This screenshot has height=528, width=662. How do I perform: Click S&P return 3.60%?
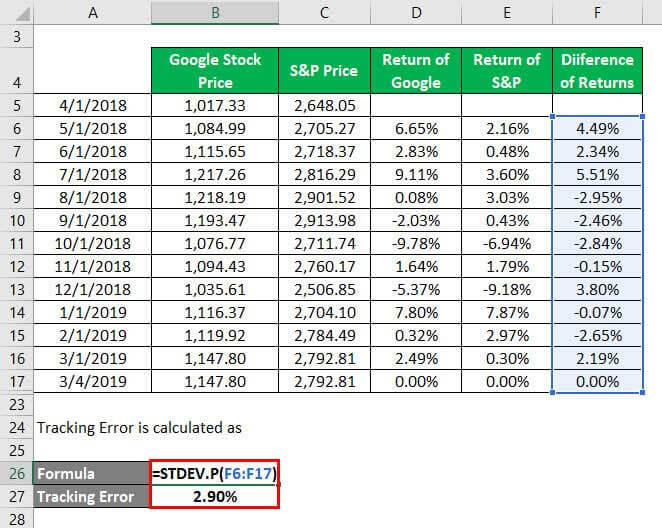507,174
